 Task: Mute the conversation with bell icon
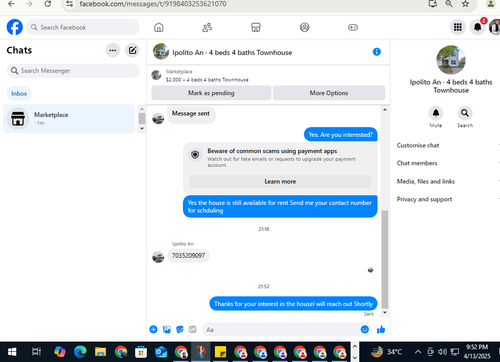(x=436, y=113)
